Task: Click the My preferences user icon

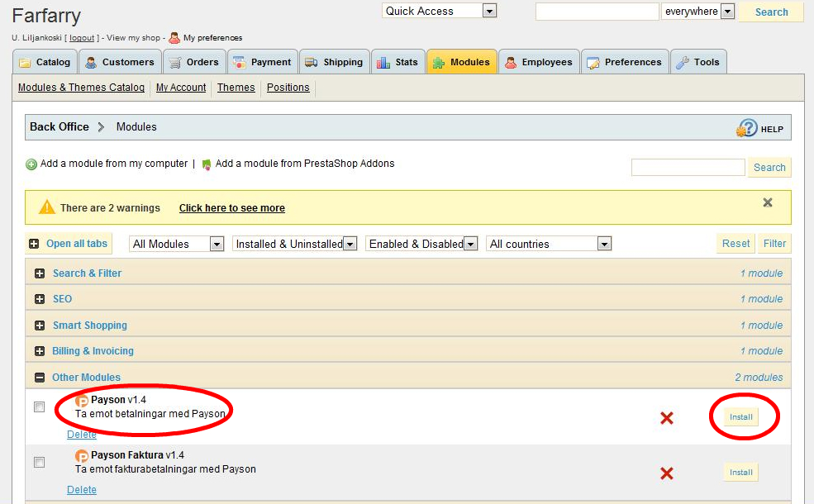Action: click(x=174, y=37)
